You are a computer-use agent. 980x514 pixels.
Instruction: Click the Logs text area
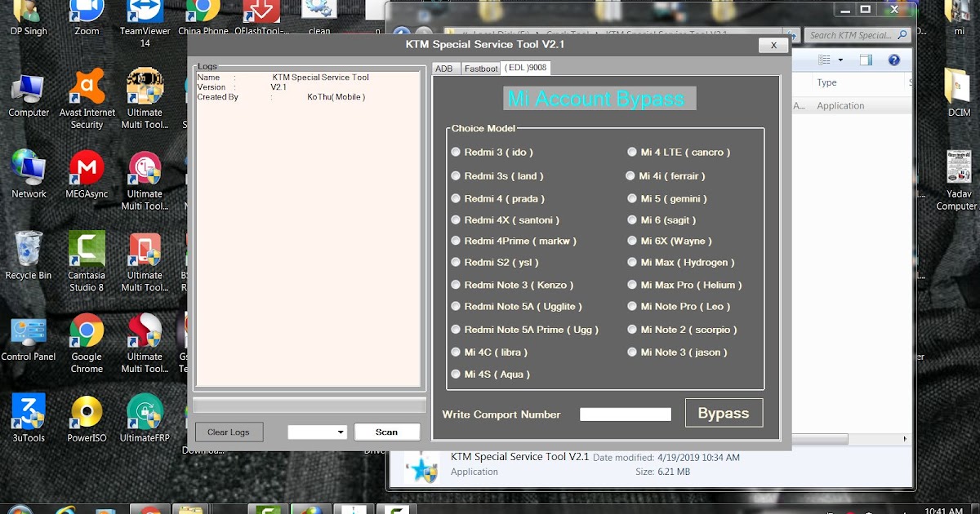[x=308, y=229]
